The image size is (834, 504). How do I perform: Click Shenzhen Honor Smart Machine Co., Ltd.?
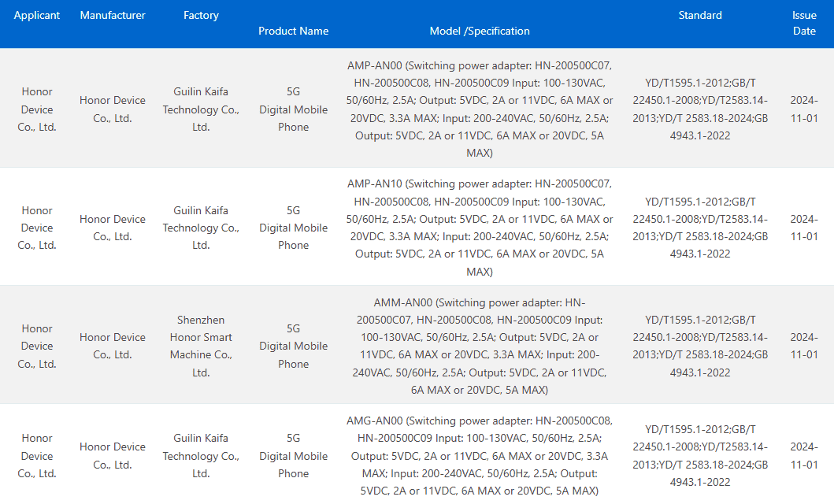pyautogui.click(x=201, y=346)
